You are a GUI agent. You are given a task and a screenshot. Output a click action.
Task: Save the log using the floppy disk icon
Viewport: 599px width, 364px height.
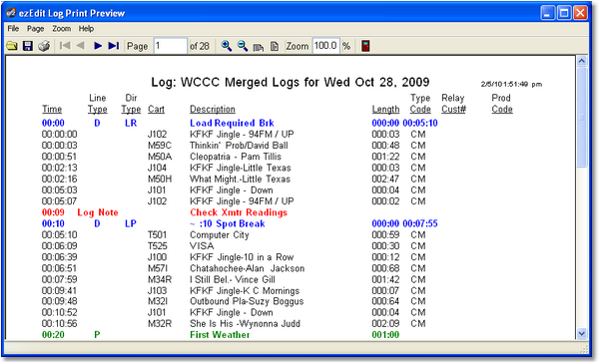coord(28,46)
